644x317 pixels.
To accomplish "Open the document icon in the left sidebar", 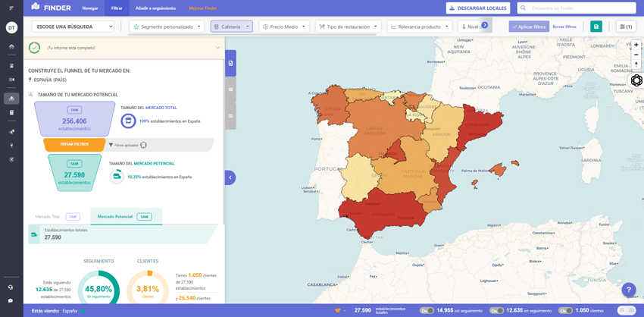I will click(x=11, y=65).
